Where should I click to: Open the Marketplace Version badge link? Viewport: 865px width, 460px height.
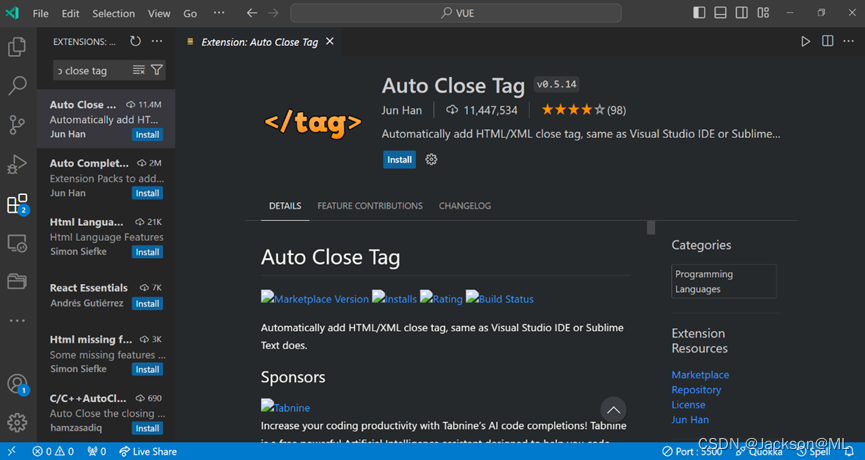315,298
